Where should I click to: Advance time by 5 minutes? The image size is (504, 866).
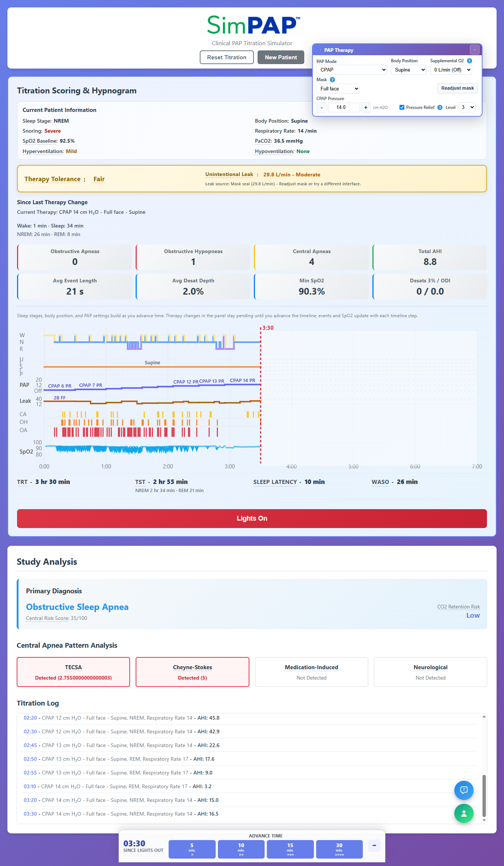[192, 849]
